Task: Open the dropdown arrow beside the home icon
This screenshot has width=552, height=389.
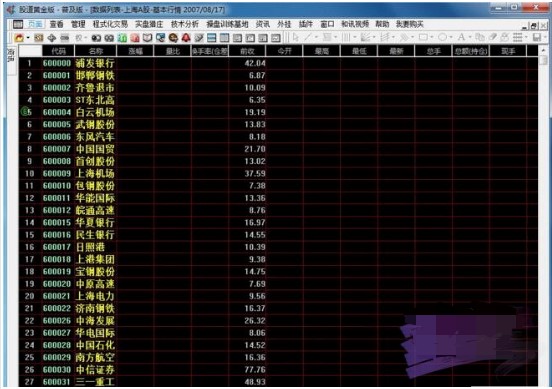Action: pos(28,37)
